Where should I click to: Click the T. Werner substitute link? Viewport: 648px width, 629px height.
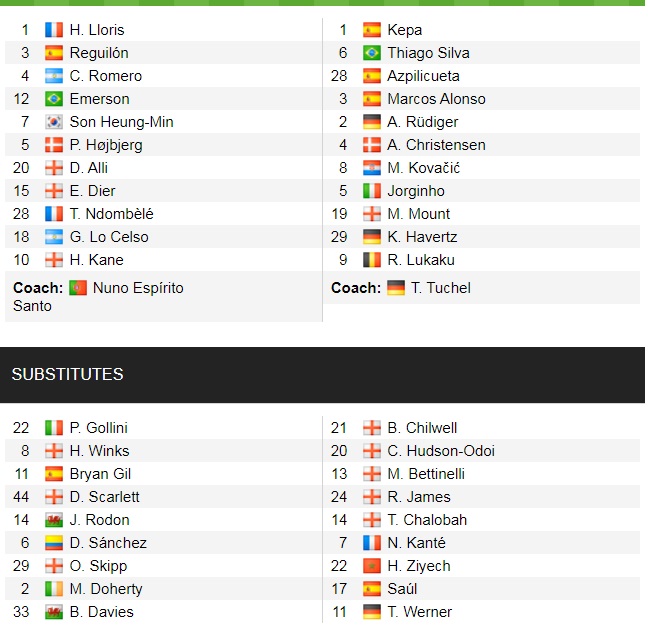pyautogui.click(x=419, y=612)
